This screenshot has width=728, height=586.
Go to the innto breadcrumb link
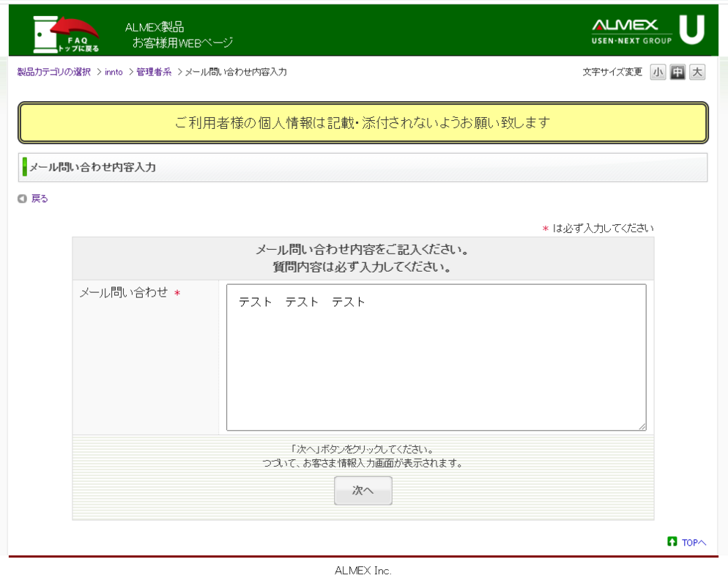click(114, 72)
